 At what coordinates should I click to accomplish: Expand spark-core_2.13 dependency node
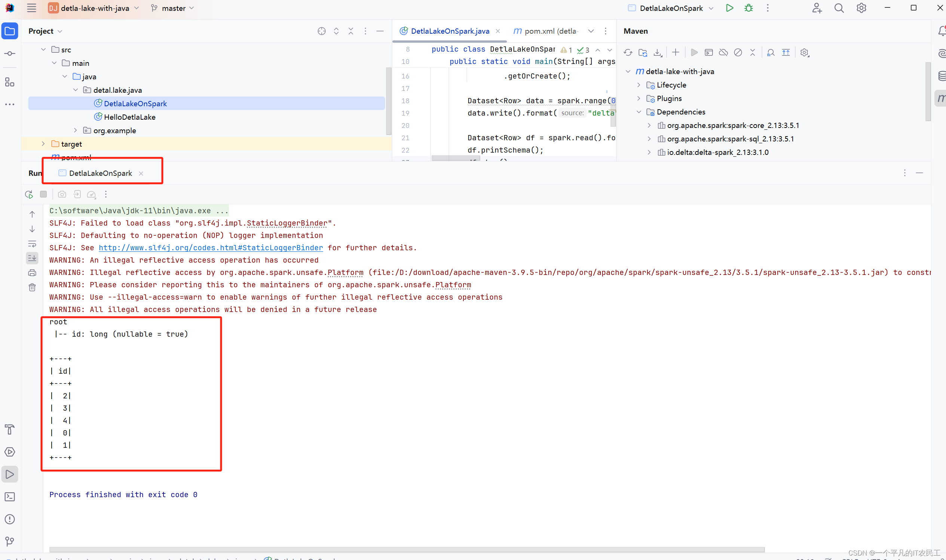tap(649, 125)
